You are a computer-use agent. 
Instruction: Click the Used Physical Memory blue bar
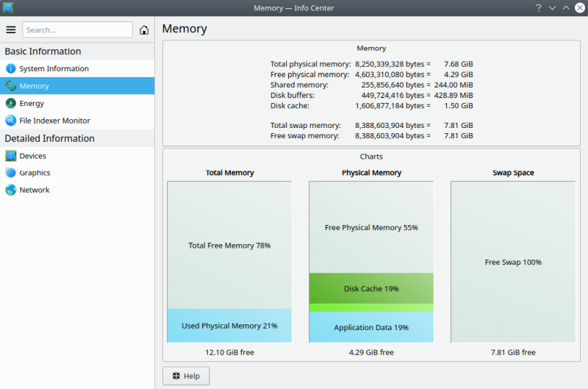click(x=229, y=325)
